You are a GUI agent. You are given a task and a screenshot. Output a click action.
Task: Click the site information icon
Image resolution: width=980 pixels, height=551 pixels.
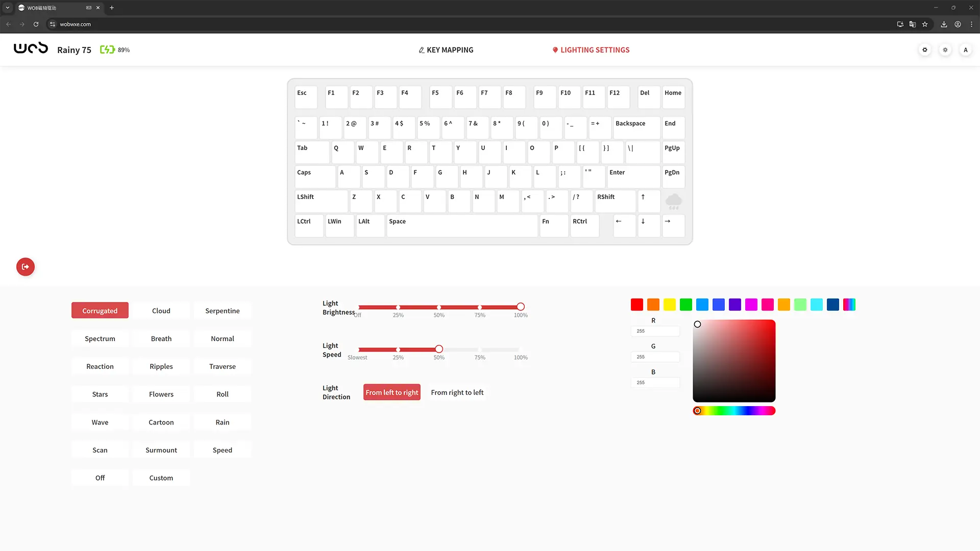(x=52, y=24)
